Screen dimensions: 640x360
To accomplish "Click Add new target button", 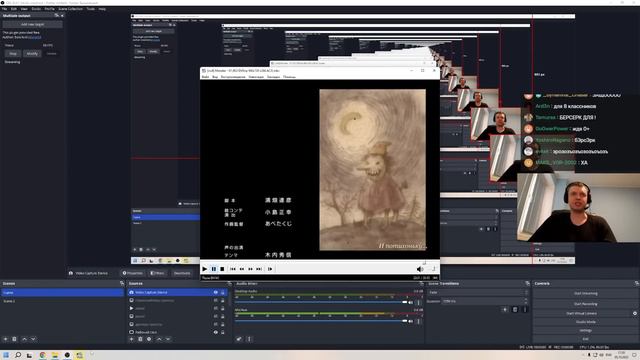I will coord(32,24).
